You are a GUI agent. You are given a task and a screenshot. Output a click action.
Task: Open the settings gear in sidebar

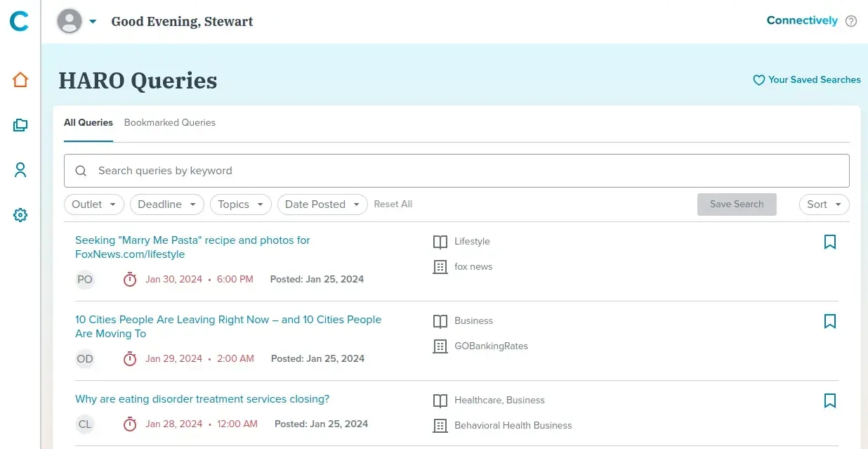tap(20, 215)
